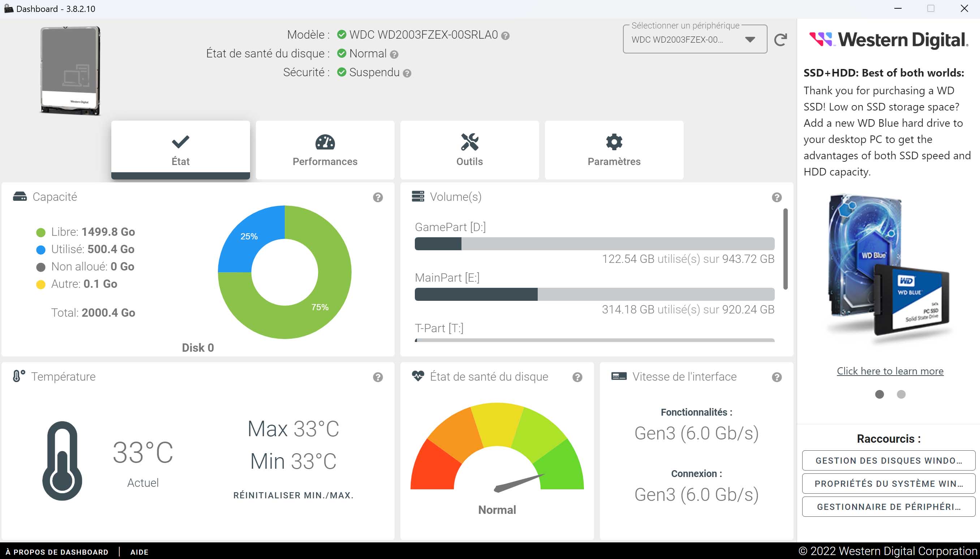
Task: Switch to the Performances tab
Action: pos(325,150)
